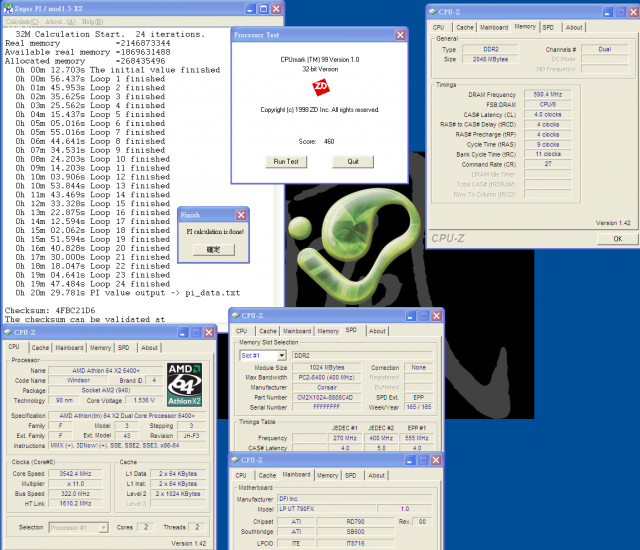Viewport: 640px width, 550px height.
Task: Click the Size 2048 MBytes field
Action: [x=490, y=59]
